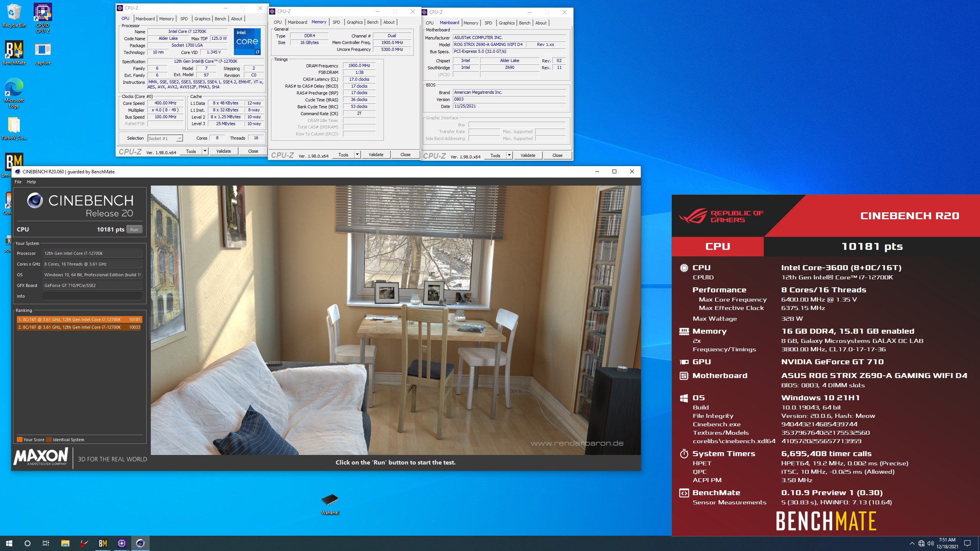Open Task View in taskbar
This screenshot has height=551, width=980.
[x=46, y=543]
